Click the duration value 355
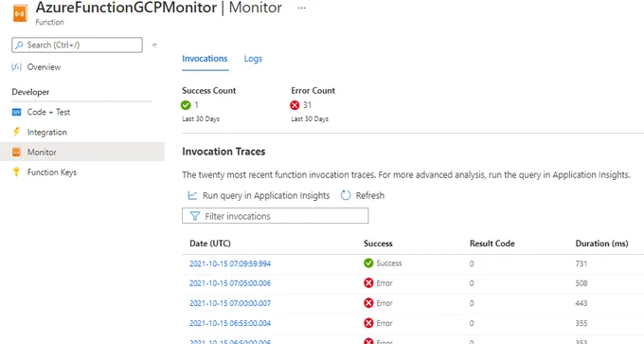This screenshot has height=344, width=644. (x=581, y=323)
